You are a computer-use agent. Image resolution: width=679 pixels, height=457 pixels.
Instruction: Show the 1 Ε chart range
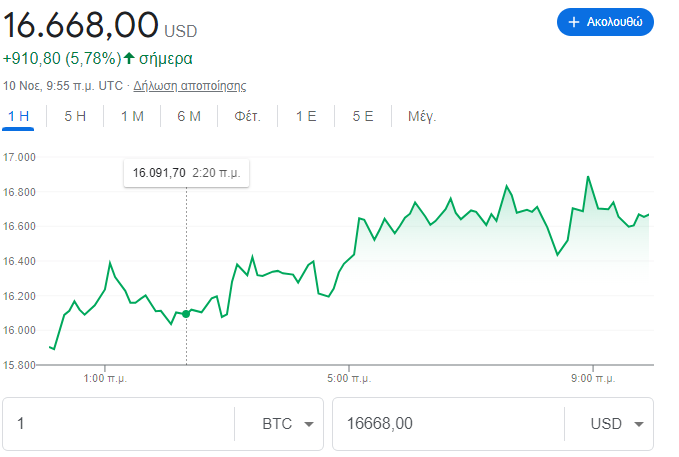pyautogui.click(x=306, y=116)
